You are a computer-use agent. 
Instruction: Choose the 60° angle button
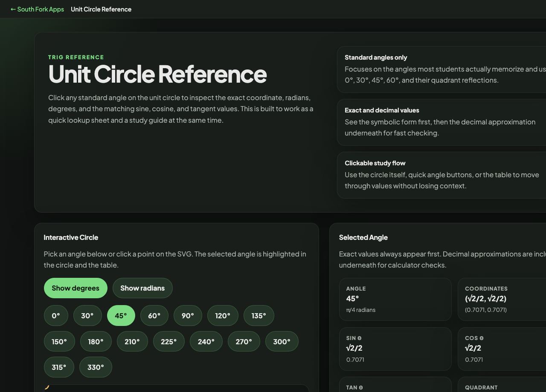coord(154,316)
